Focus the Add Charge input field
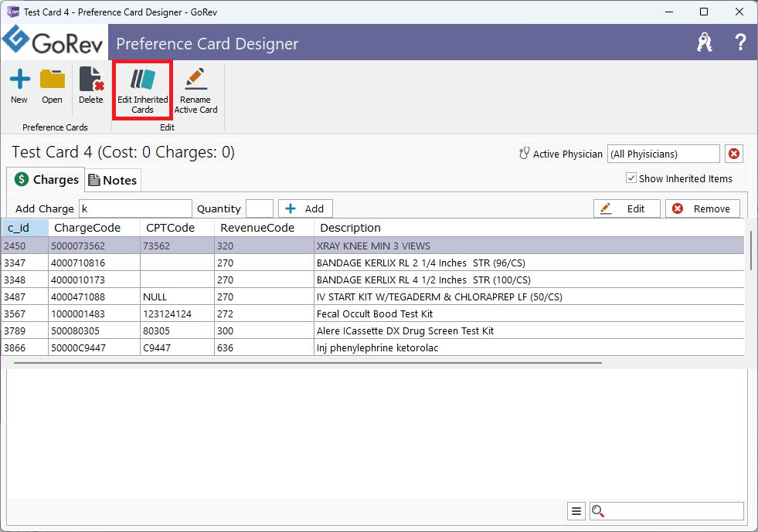The height and width of the screenshot is (532, 758). coord(135,208)
